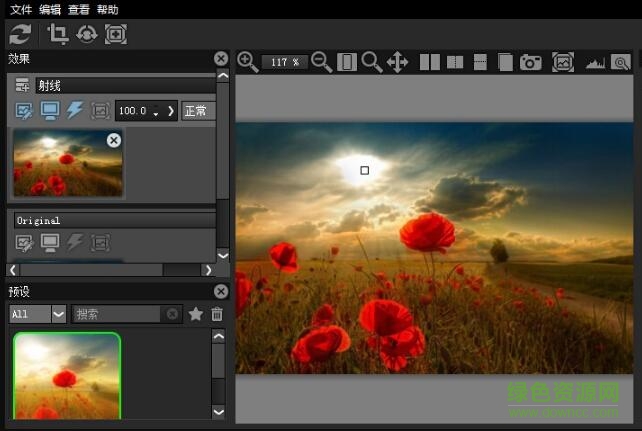Click the trash icon in presets panel
Image resolution: width=642 pixels, height=431 pixels.
[x=217, y=314]
